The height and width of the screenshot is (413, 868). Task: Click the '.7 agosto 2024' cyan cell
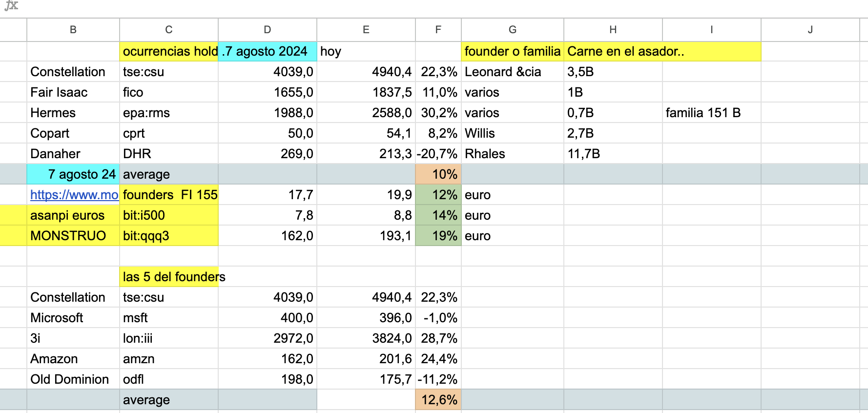(x=268, y=51)
